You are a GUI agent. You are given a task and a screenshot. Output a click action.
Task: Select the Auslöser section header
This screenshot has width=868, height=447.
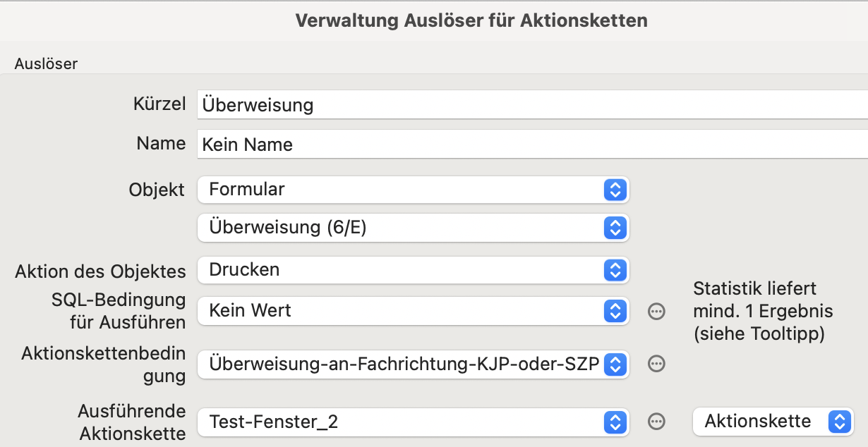pos(46,63)
